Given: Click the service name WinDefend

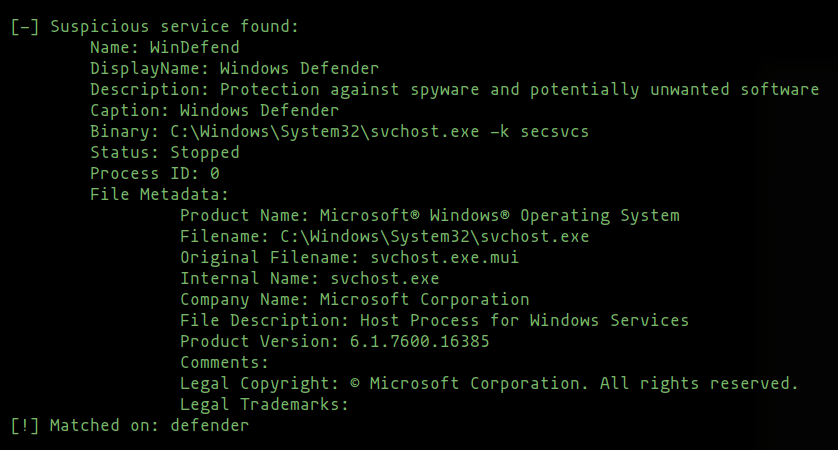Looking at the screenshot, I should [x=194, y=48].
